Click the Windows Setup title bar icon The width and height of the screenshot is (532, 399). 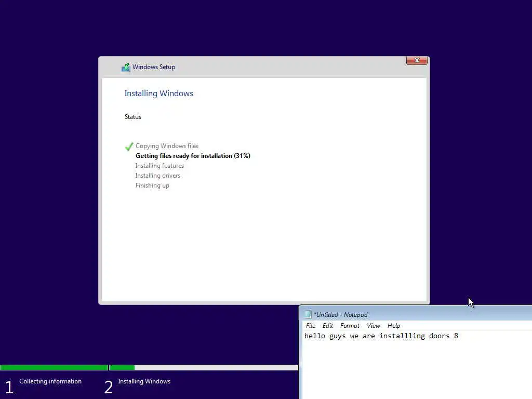(126, 68)
